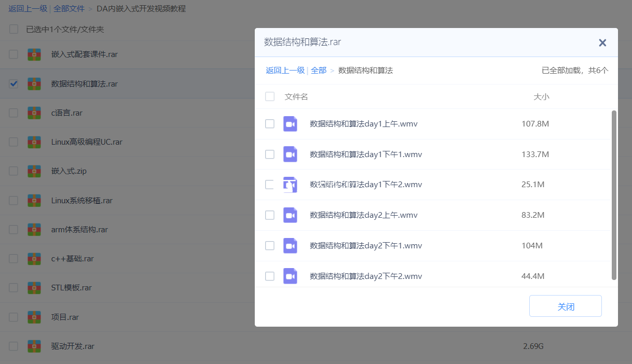Click the Linux系统移植.rar archive icon
Screen dimensions: 632x364
[x=34, y=200]
